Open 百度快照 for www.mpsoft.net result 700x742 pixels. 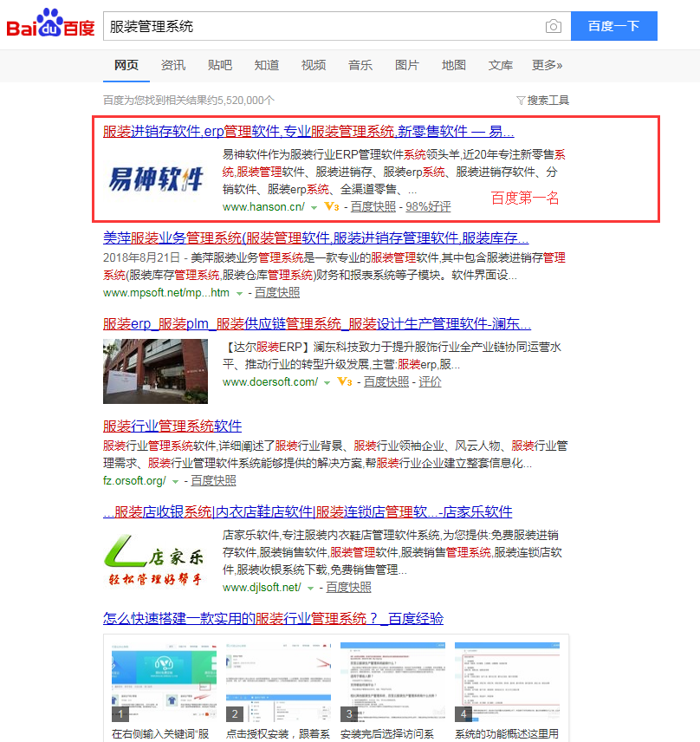(277, 293)
